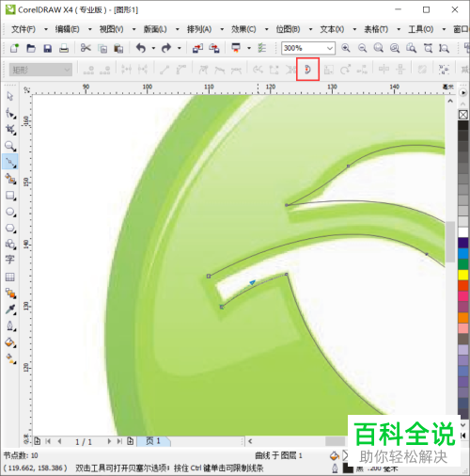
Task: Open the Welcome Screen icon
Action: point(261,48)
